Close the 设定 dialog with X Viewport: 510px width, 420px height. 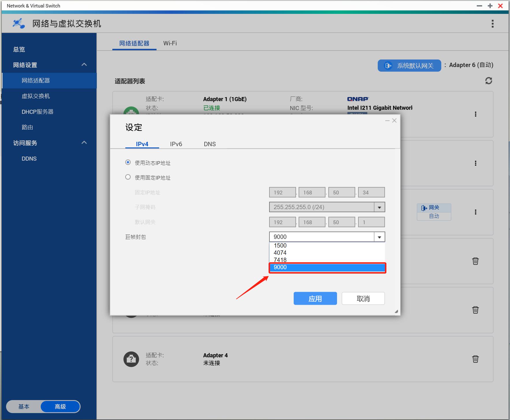[394, 120]
